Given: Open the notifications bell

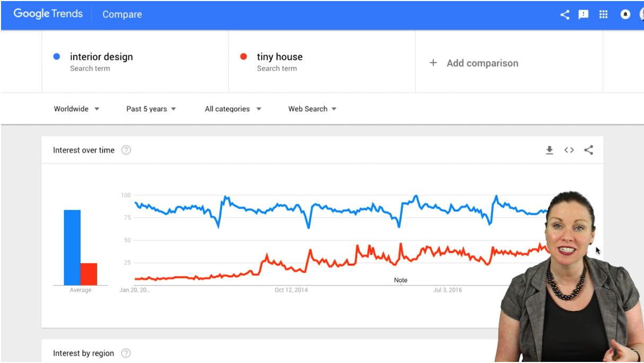Looking at the screenshot, I should [x=625, y=15].
